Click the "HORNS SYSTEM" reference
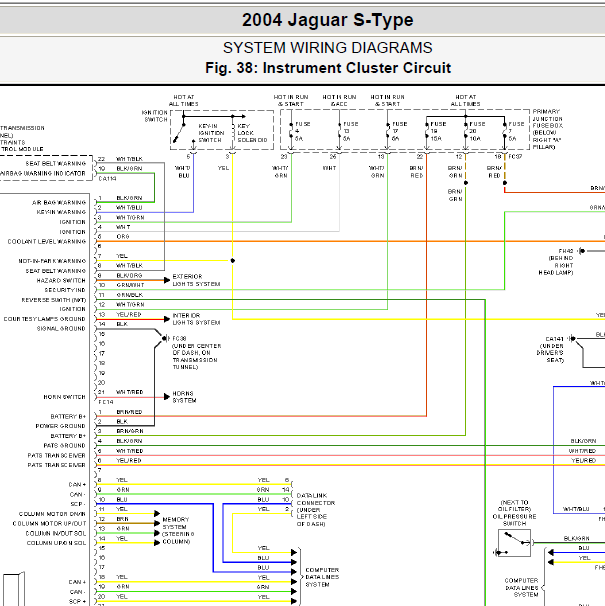This screenshot has height=606, width=605. point(184,397)
